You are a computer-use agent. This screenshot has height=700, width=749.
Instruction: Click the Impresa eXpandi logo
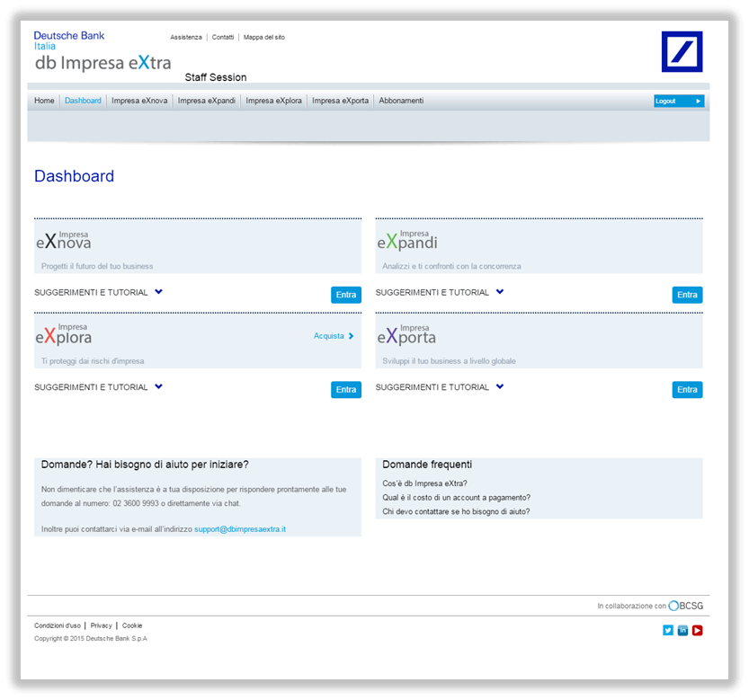point(407,241)
